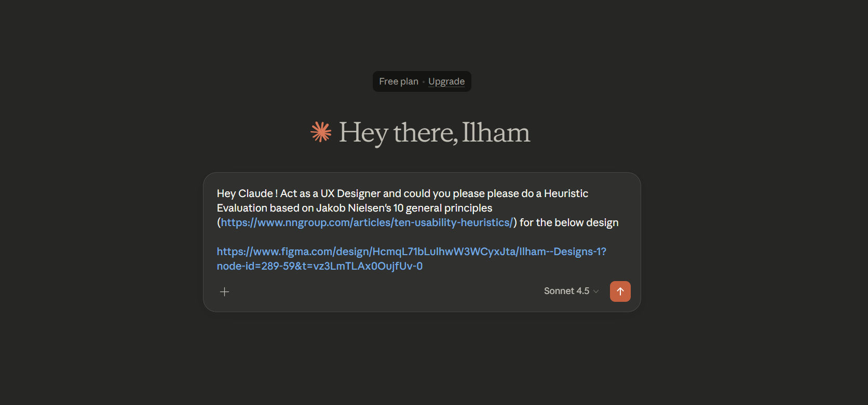Open the nngroup usability heuristics link
Image resolution: width=868 pixels, height=405 pixels.
367,222
